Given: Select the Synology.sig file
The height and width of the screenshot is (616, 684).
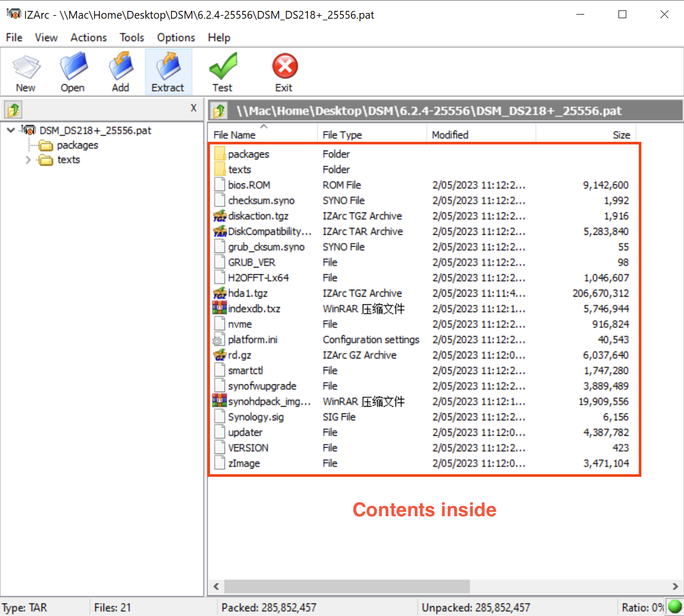Looking at the screenshot, I should tap(256, 417).
